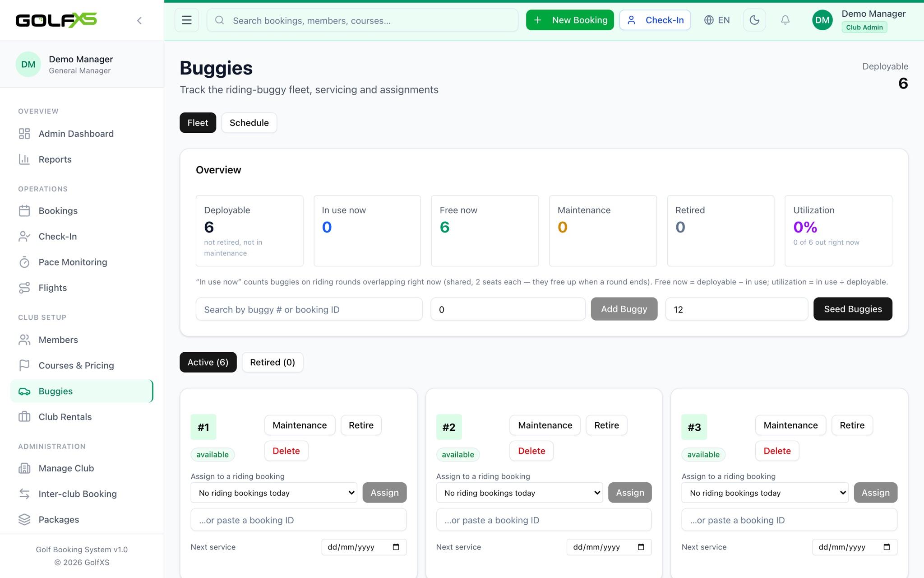Open riding booking dropdown for buggy #1

click(x=274, y=493)
